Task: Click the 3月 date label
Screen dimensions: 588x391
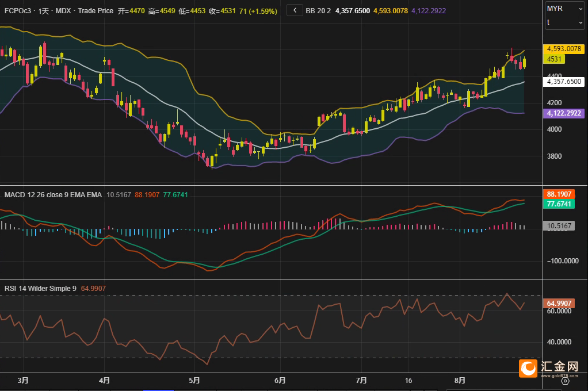Action: [23, 381]
